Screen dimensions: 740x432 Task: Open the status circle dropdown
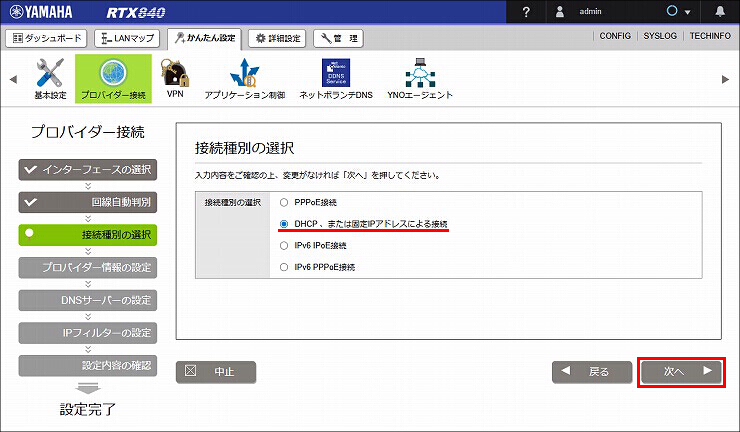tap(678, 11)
